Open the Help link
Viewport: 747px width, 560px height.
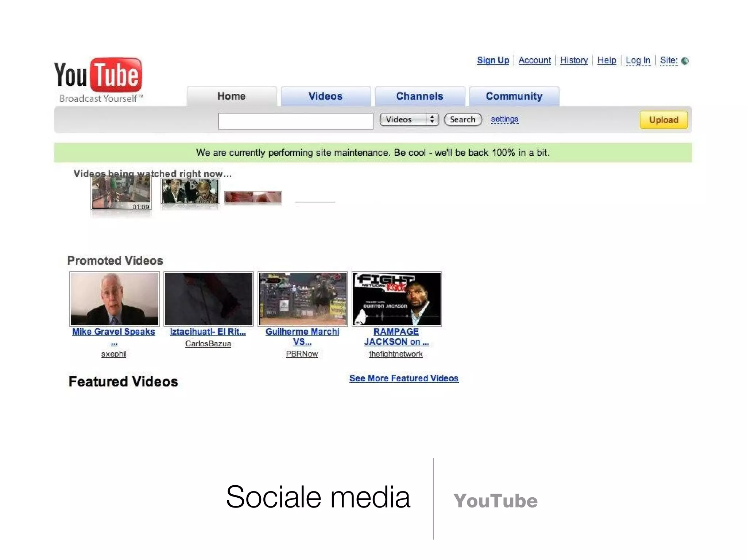pyautogui.click(x=607, y=60)
